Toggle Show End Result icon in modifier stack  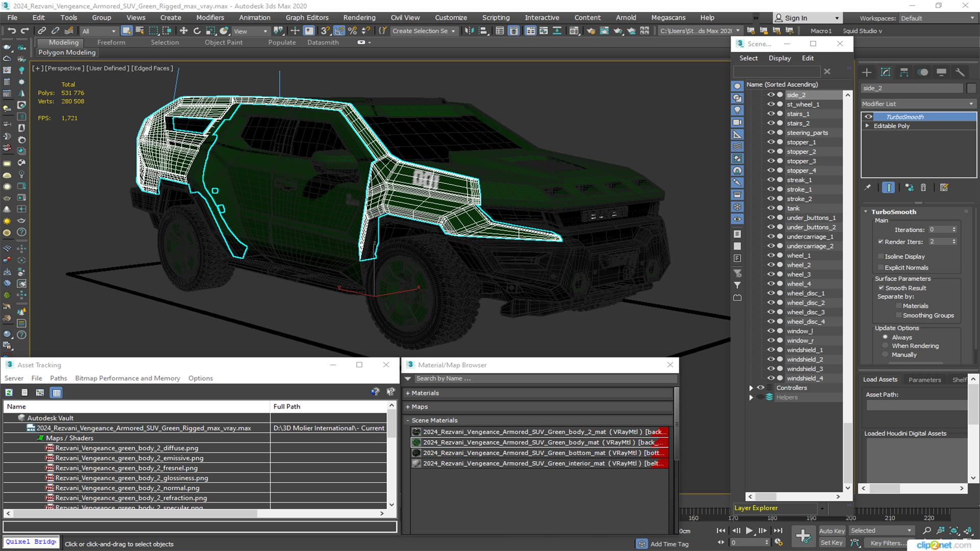[889, 188]
